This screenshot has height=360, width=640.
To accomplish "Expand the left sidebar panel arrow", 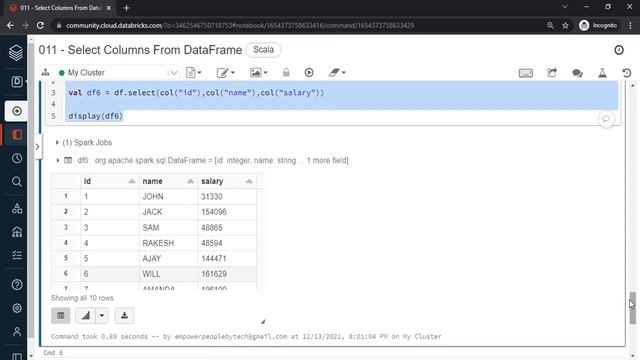I will click(x=37, y=147).
